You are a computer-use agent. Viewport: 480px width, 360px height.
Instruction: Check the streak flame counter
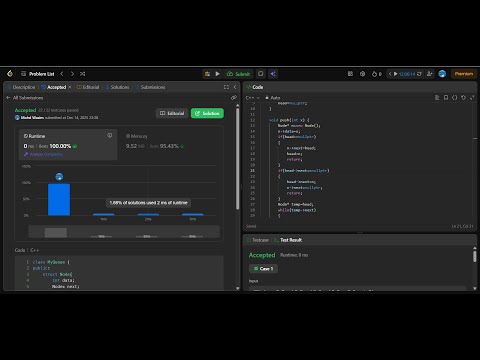coord(377,74)
